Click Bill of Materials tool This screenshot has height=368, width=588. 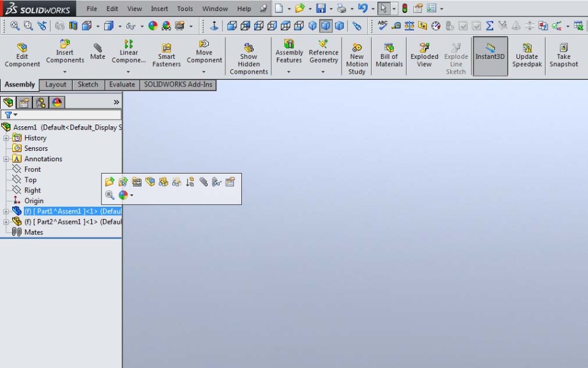389,55
